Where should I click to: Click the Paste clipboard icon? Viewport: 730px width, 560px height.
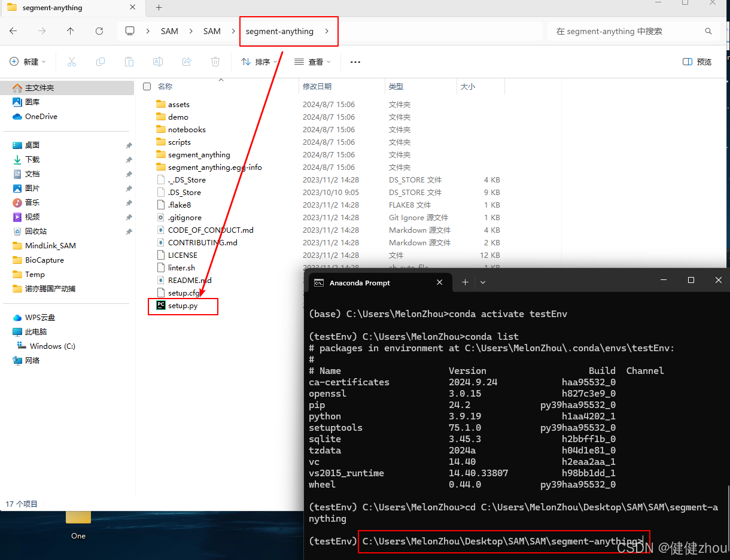pos(129,62)
